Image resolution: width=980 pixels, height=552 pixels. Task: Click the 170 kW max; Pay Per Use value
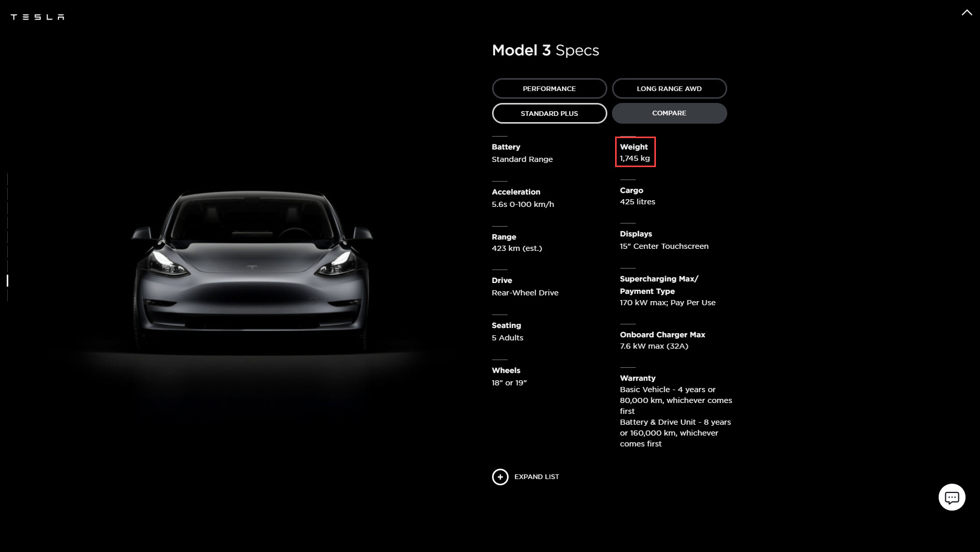point(668,303)
